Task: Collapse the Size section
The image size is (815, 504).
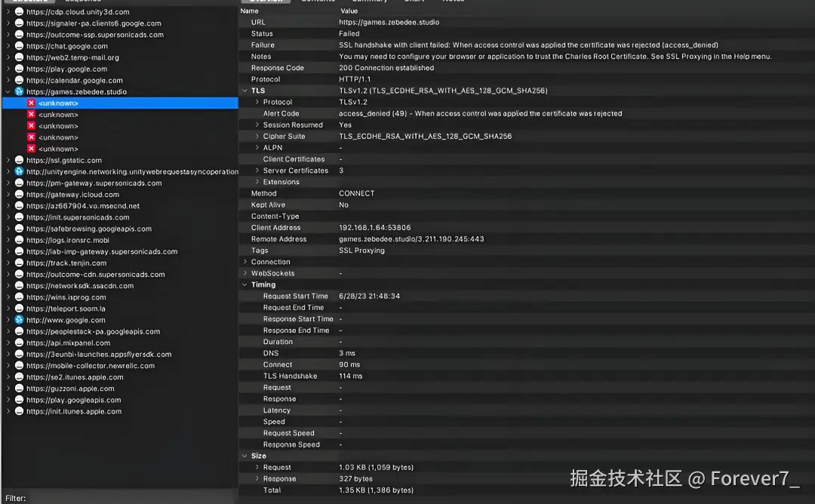Action: pyautogui.click(x=244, y=456)
